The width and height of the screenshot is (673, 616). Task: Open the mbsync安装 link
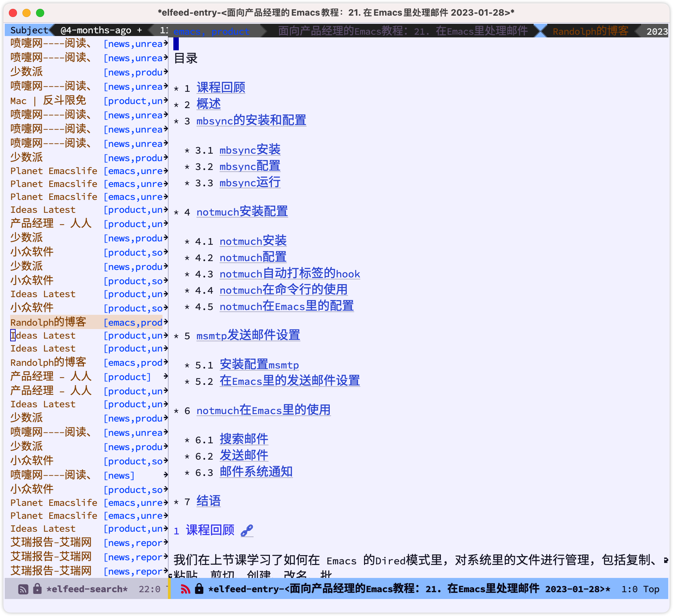click(x=250, y=150)
